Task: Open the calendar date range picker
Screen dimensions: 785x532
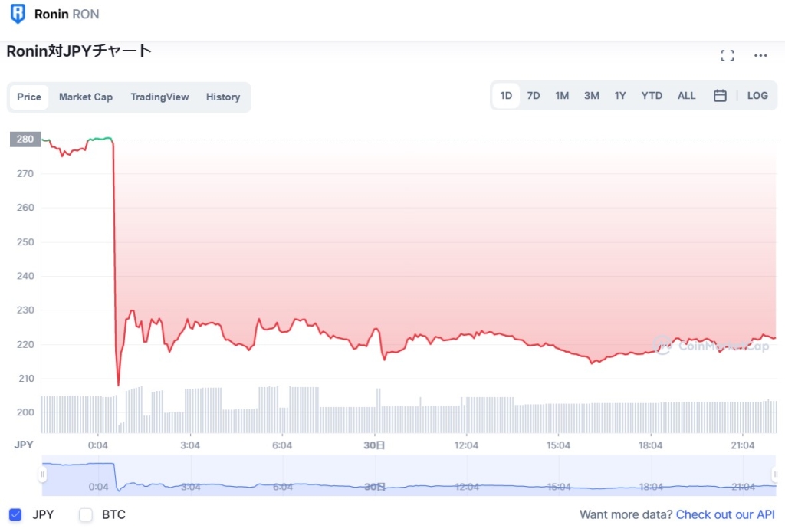Action: tap(720, 96)
